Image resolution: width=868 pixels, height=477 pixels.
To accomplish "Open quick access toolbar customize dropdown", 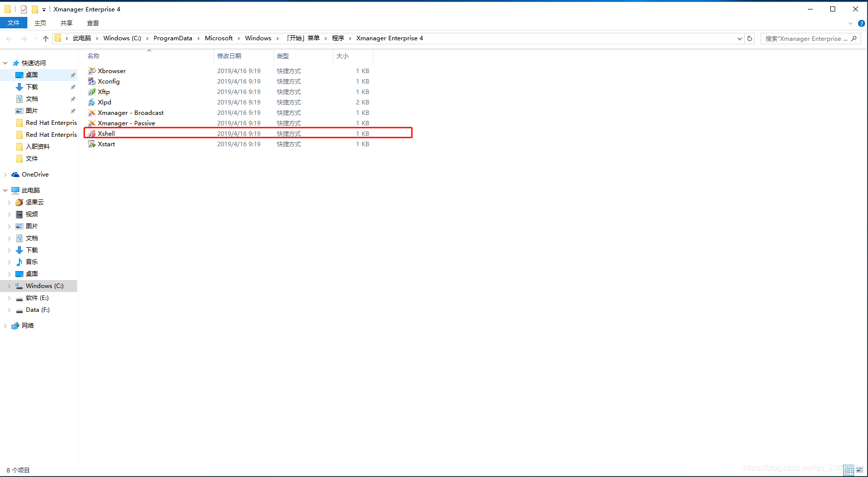I will coord(44,9).
